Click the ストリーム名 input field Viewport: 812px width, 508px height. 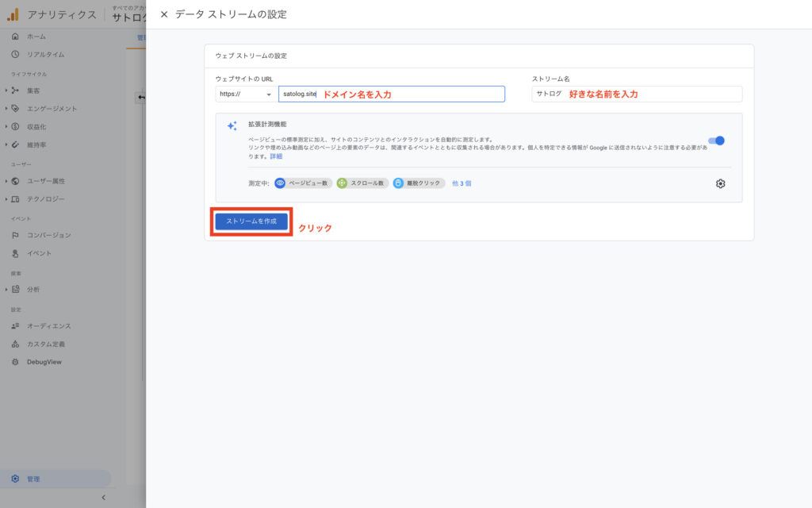(637, 94)
